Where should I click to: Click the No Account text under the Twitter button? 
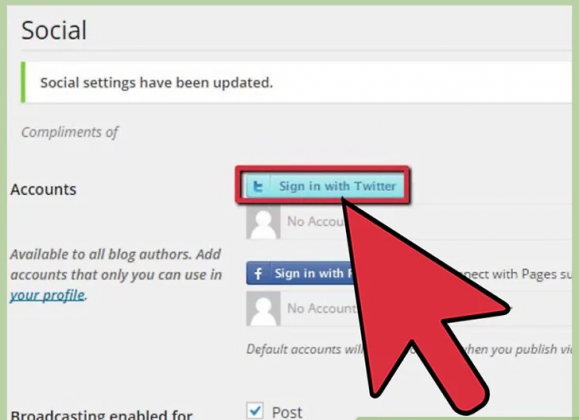click(x=316, y=222)
